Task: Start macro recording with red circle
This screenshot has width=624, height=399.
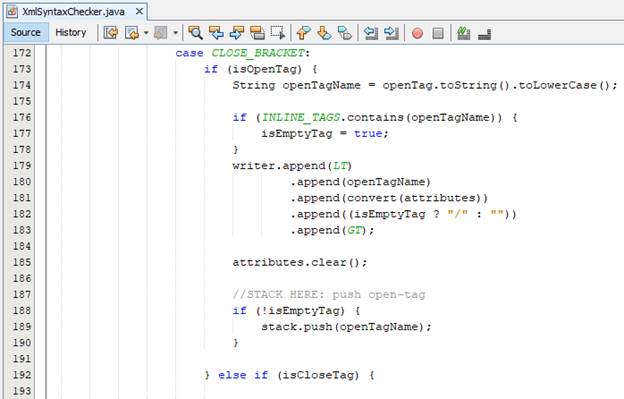Action: [x=417, y=33]
